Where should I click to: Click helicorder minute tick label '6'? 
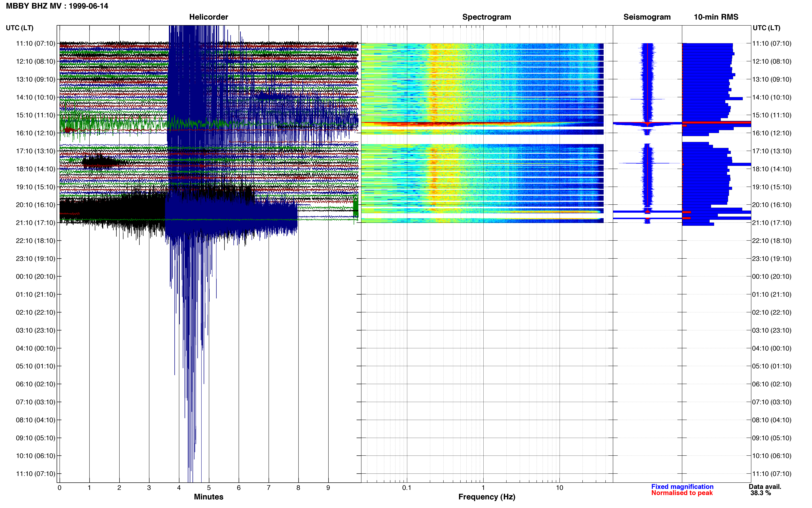click(x=239, y=487)
